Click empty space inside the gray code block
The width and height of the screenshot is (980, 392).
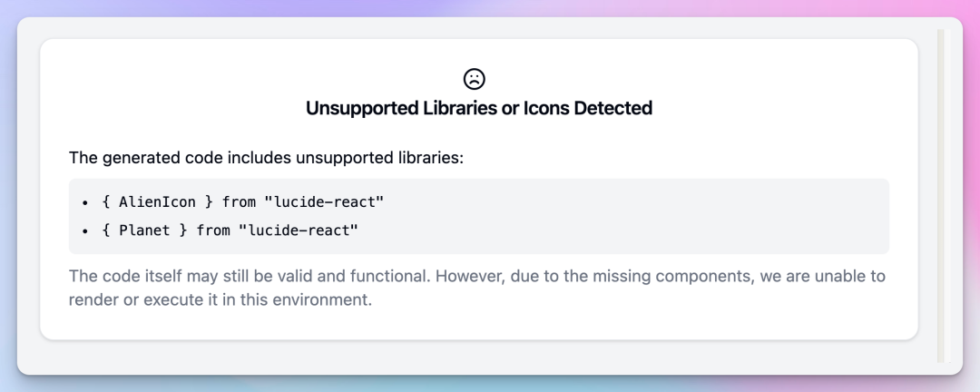pyautogui.click(x=635, y=216)
